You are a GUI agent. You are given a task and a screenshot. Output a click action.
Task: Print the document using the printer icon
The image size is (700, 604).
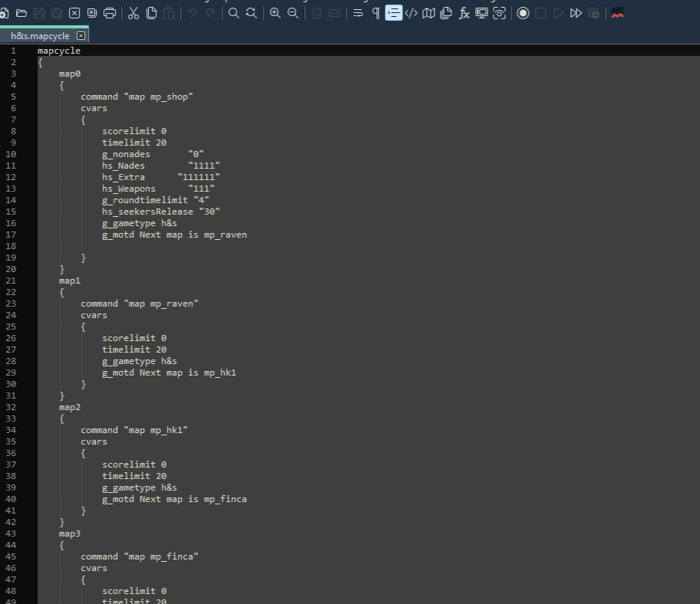110,13
